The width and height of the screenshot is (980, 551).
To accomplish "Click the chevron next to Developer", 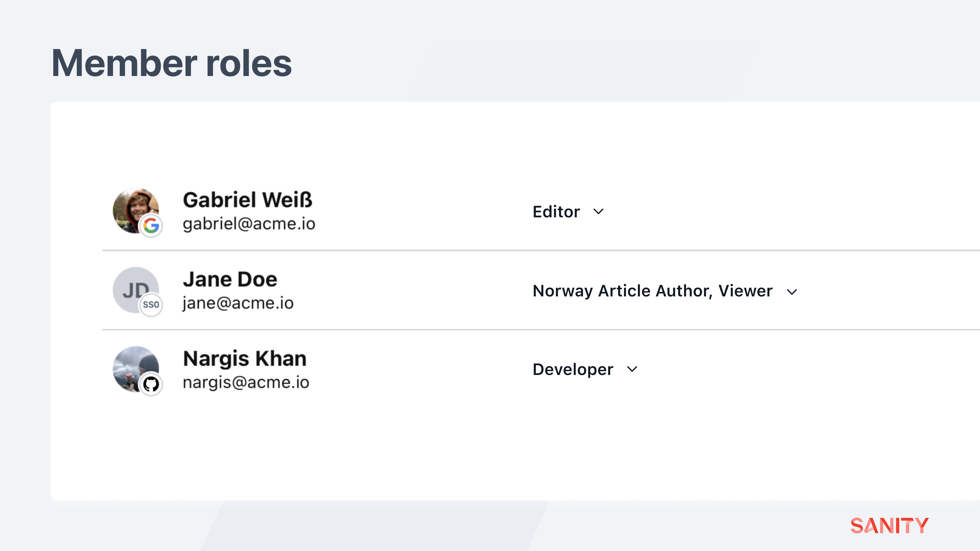I will coord(632,369).
